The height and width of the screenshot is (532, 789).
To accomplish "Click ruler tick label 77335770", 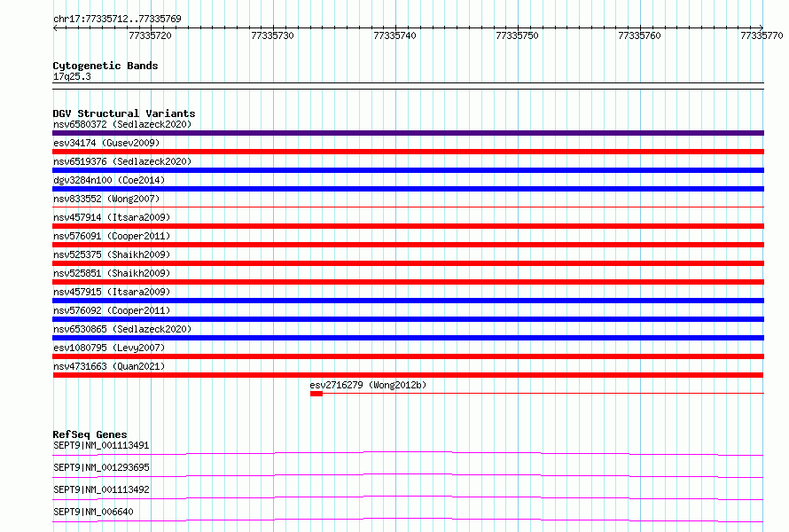I will [762, 35].
